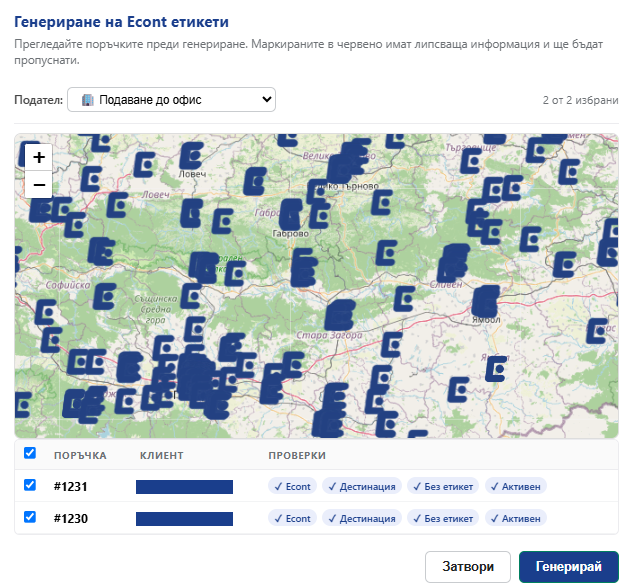This screenshot has height=586, width=636.
Task: Click the Дестинация badge for order #1231
Action: pyautogui.click(x=362, y=486)
